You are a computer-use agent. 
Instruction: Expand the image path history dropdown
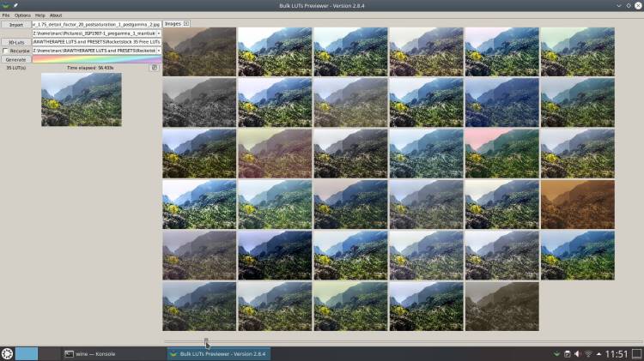[159, 33]
